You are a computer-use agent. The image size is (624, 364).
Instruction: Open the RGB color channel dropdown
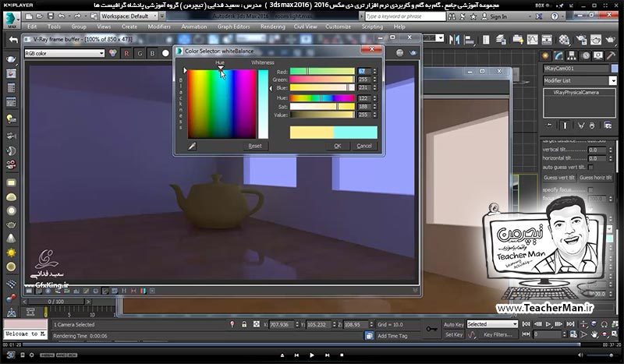point(65,53)
